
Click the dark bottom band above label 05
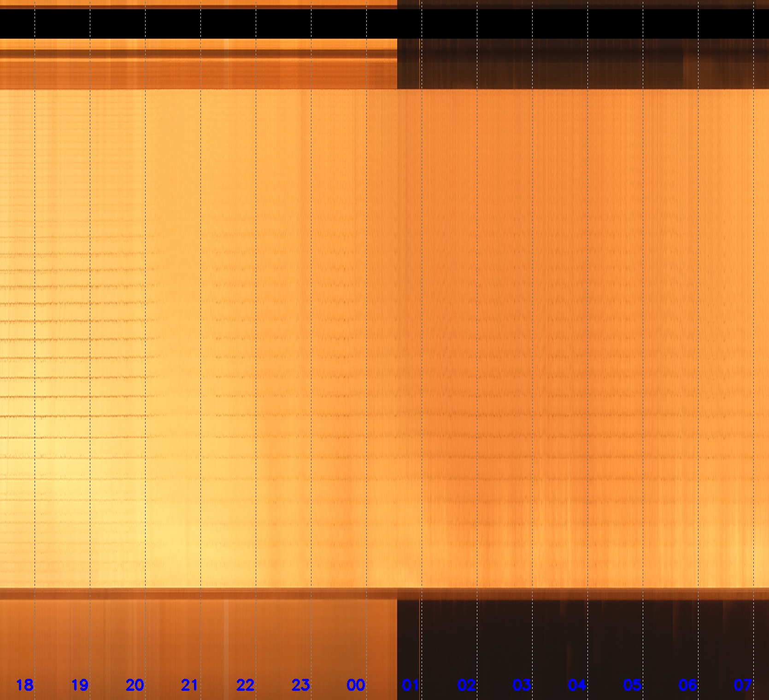coord(632,636)
